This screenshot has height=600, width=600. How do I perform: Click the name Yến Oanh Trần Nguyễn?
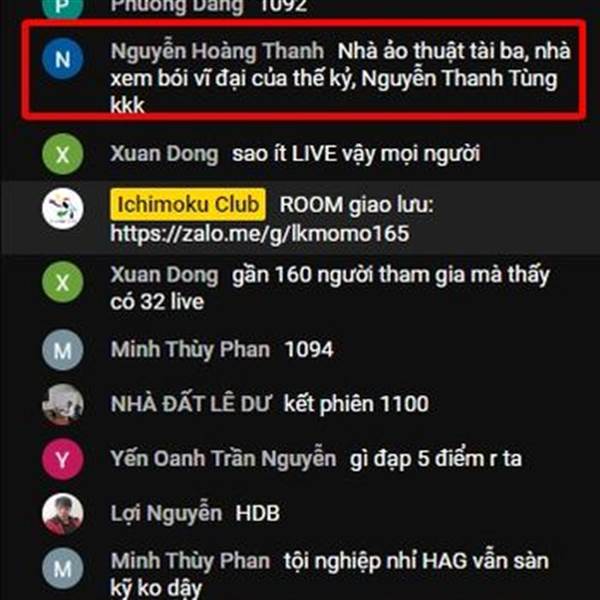point(223,458)
